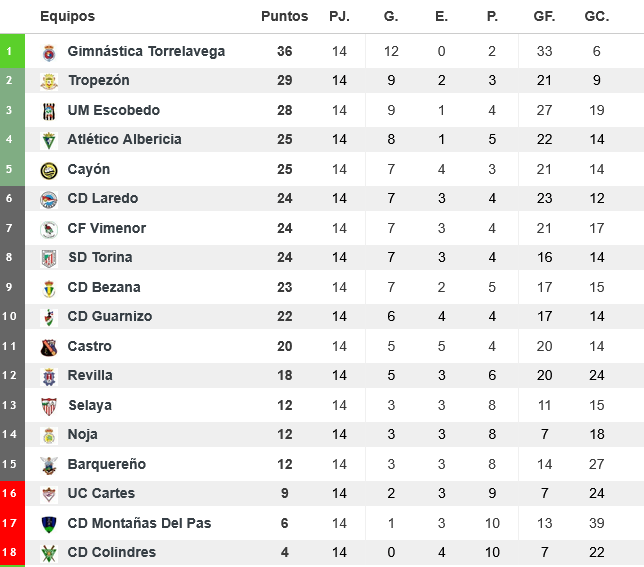Click the Atlético Albericia shield icon
Image resolution: width=644 pixels, height=567 pixels.
pyautogui.click(x=48, y=140)
